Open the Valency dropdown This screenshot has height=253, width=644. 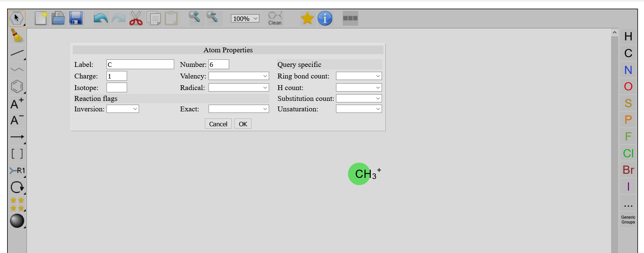pyautogui.click(x=238, y=76)
